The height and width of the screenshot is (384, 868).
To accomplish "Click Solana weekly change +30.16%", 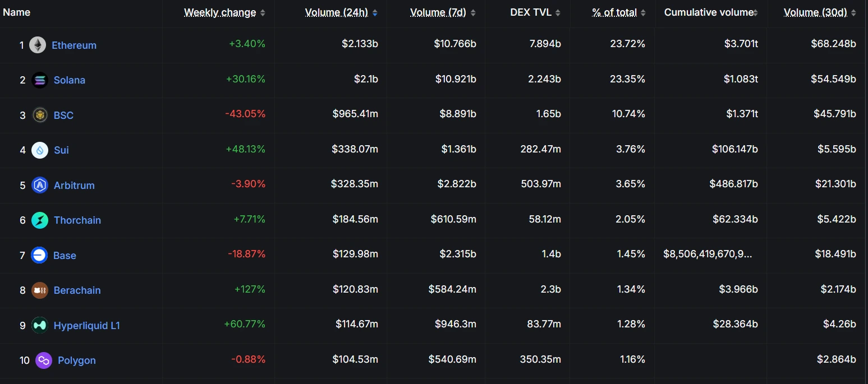I will pyautogui.click(x=246, y=79).
